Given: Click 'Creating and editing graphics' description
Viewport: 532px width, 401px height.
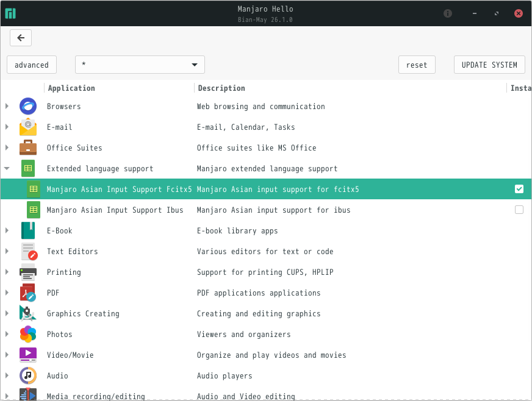Looking at the screenshot, I should pos(259,313).
